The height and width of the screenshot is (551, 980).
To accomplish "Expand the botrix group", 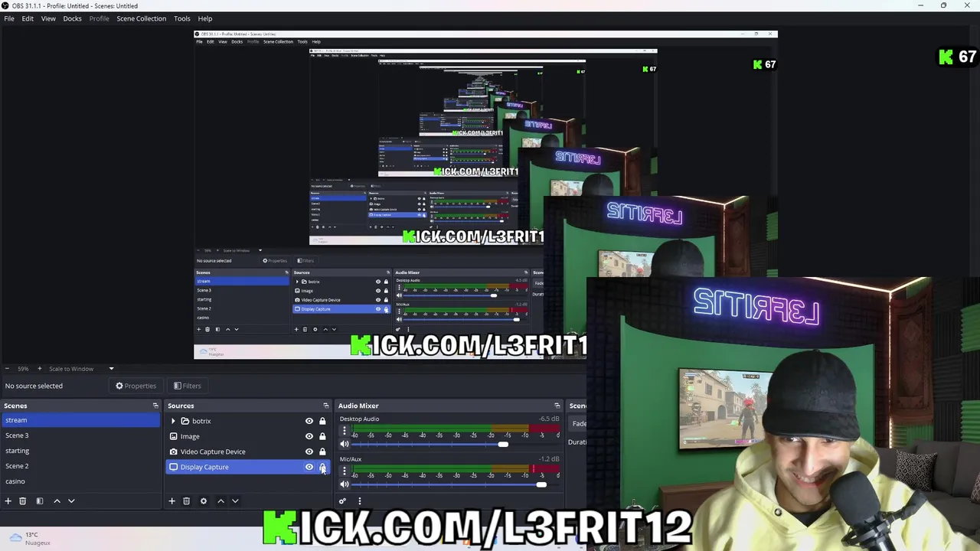I will point(173,421).
